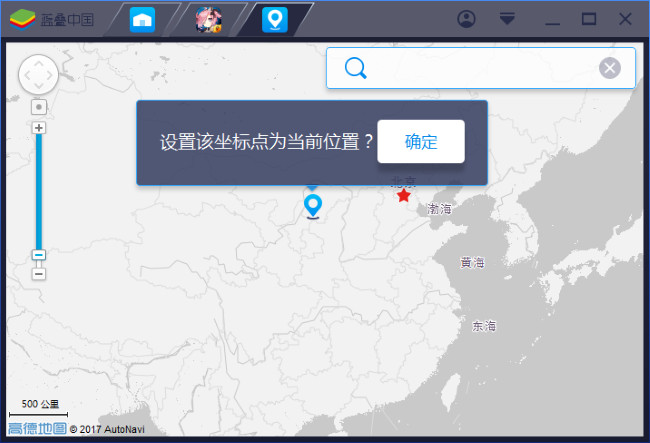The width and height of the screenshot is (650, 443).
Task: Clear the search box with the X icon
Action: pos(609,68)
